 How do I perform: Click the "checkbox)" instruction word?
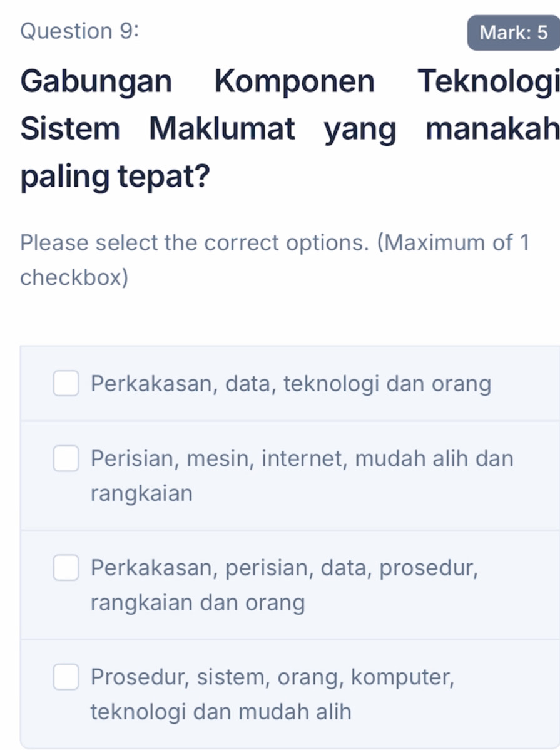click(74, 277)
